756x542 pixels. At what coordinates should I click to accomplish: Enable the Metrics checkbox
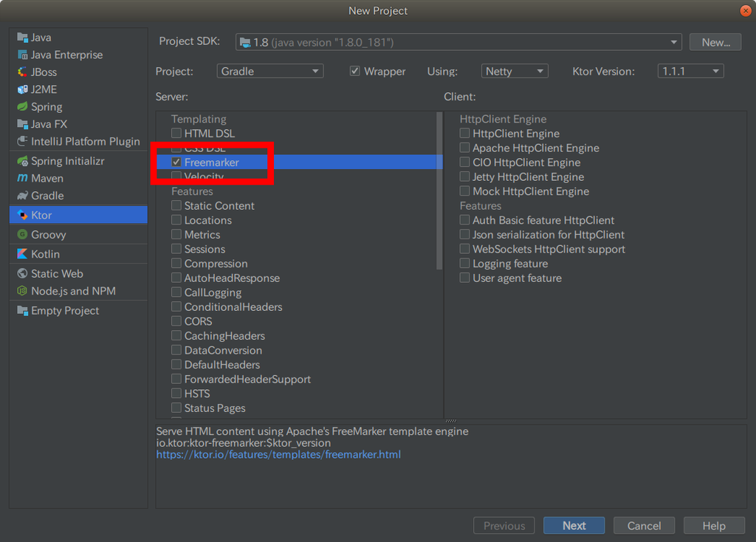point(176,234)
